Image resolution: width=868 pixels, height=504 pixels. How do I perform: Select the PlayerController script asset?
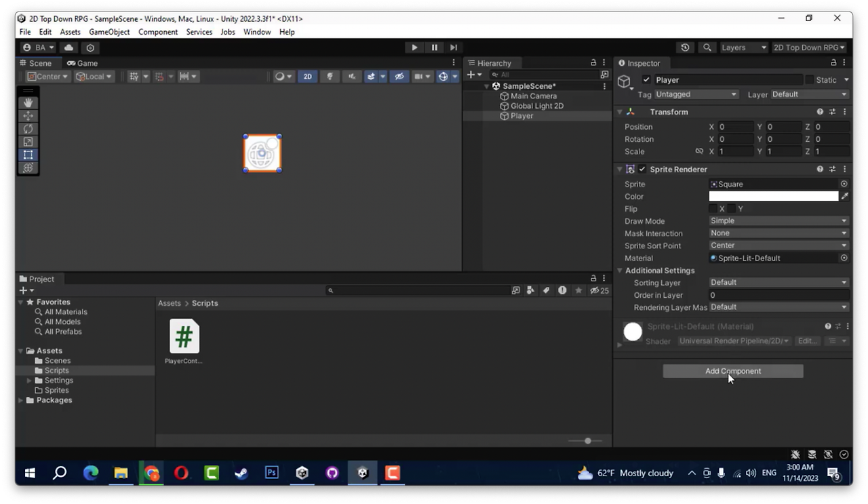coord(184,342)
